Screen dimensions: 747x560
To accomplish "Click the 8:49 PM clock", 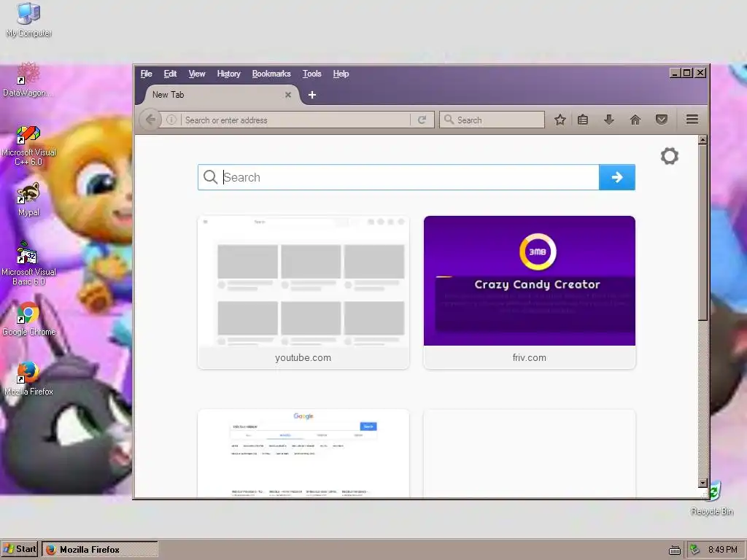I will [x=723, y=550].
